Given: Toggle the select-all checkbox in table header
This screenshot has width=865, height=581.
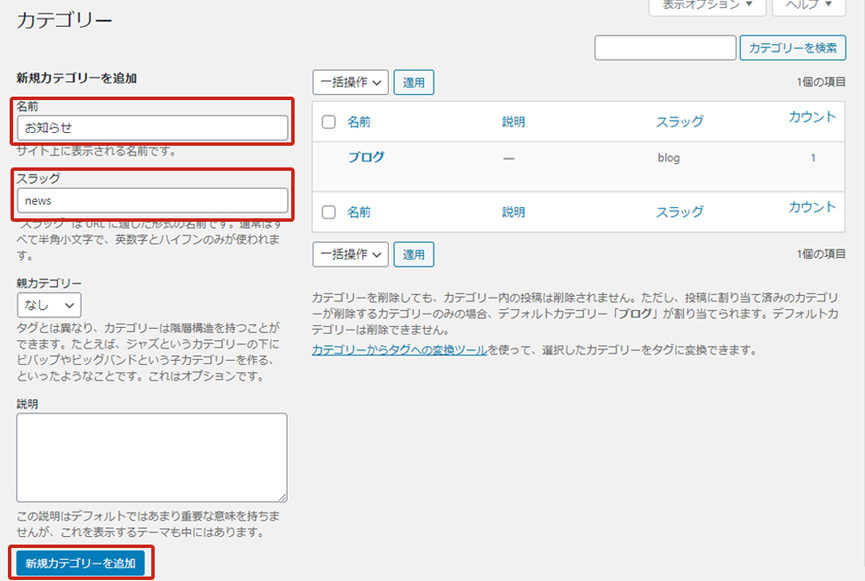Looking at the screenshot, I should (x=329, y=122).
